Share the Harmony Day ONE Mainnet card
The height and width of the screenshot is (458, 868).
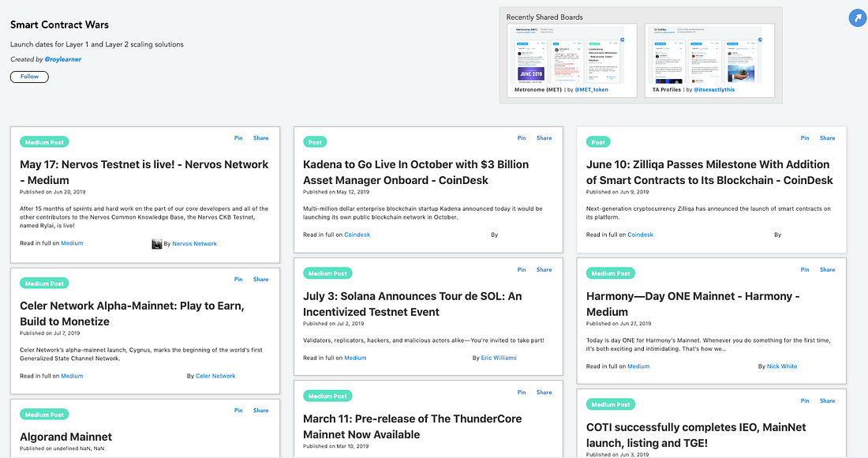[828, 270]
